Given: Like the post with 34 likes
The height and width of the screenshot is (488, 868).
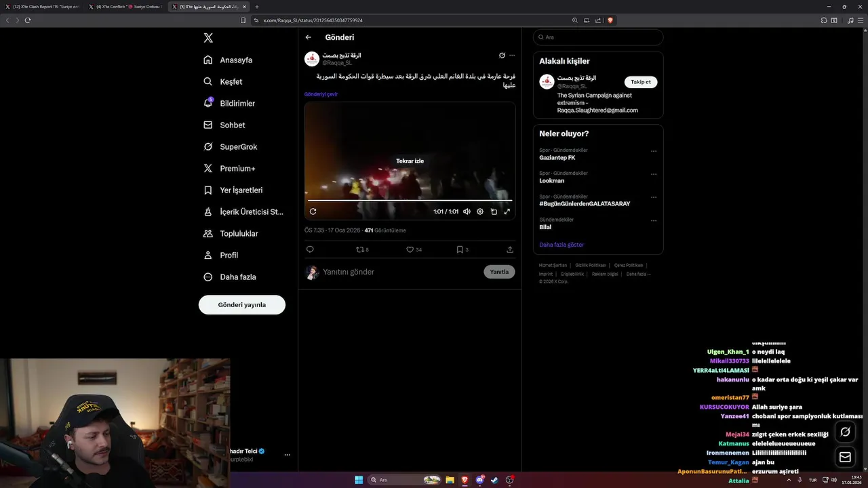Looking at the screenshot, I should point(414,249).
